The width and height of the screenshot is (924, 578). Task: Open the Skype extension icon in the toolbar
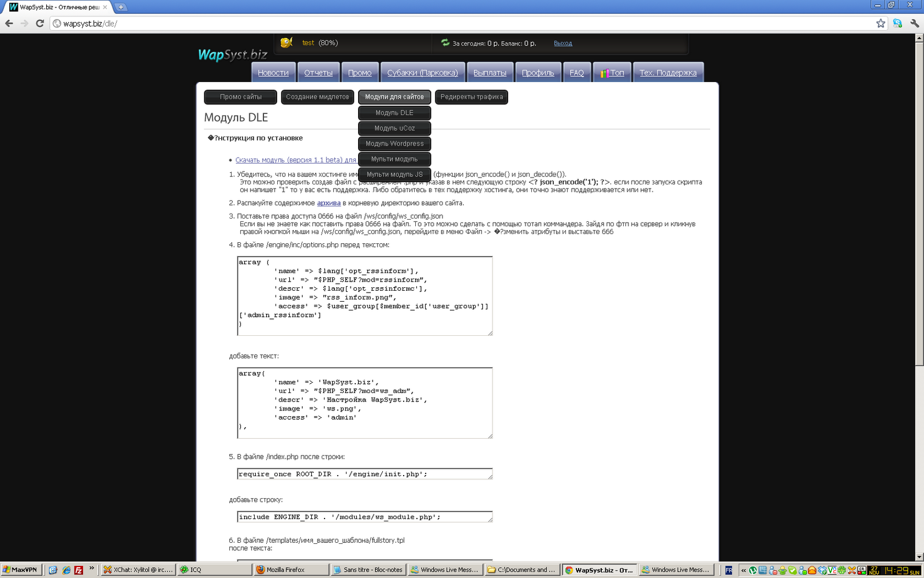(897, 23)
